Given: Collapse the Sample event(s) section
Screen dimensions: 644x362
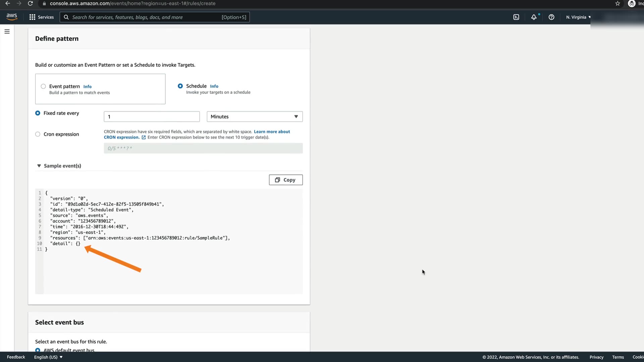Looking at the screenshot, I should click(39, 166).
